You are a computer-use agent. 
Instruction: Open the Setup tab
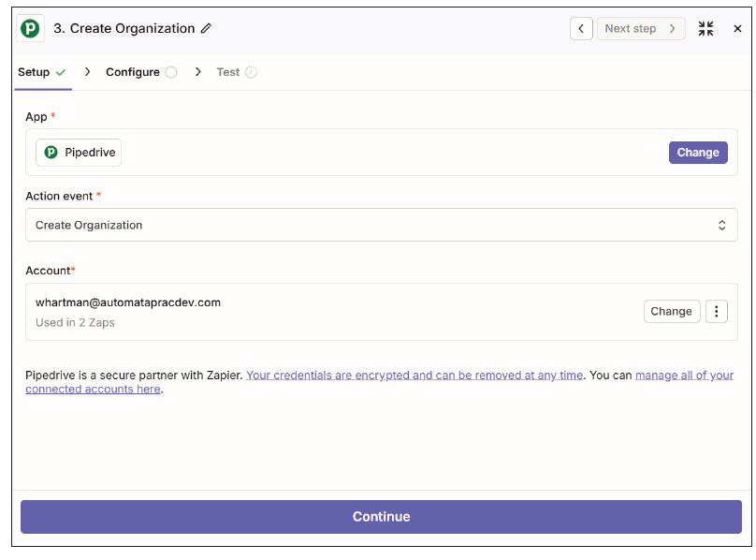pyautogui.click(x=42, y=72)
